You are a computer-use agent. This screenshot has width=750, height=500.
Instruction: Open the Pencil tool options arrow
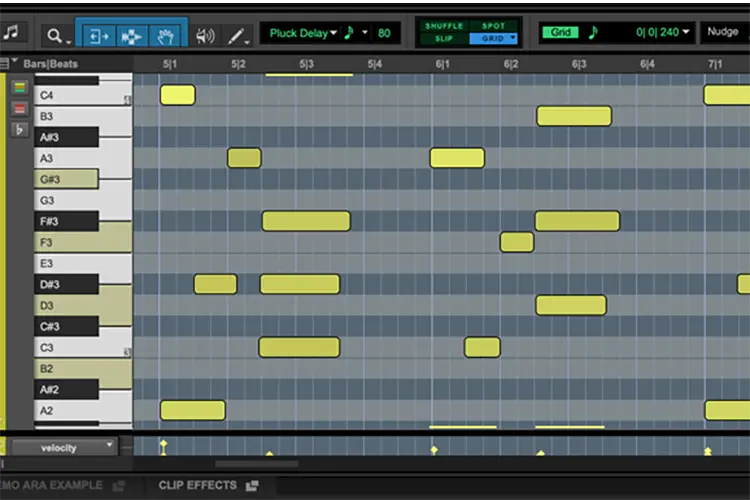click(247, 42)
